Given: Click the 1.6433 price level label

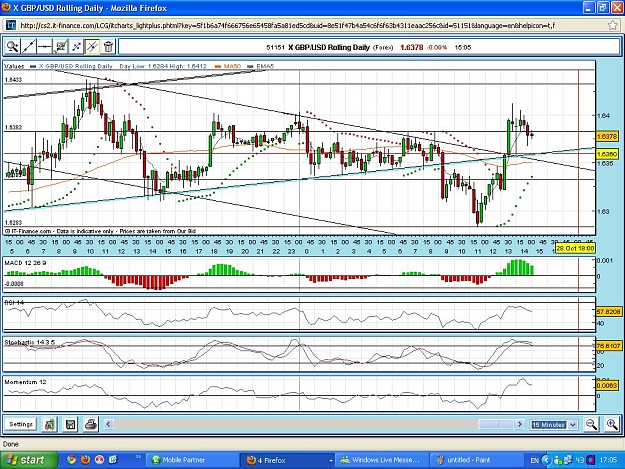Looking at the screenshot, I should coord(13,80).
